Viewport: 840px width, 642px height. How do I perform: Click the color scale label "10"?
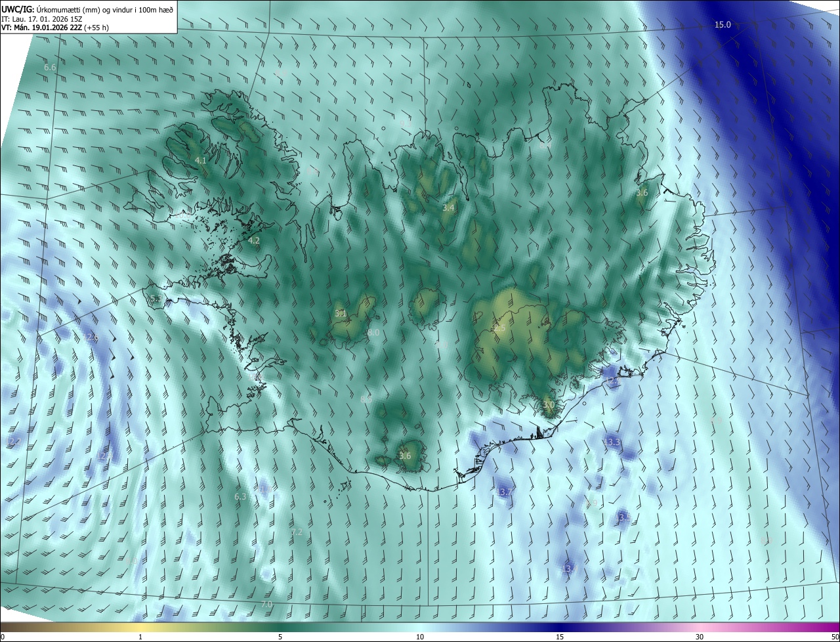tap(420, 637)
